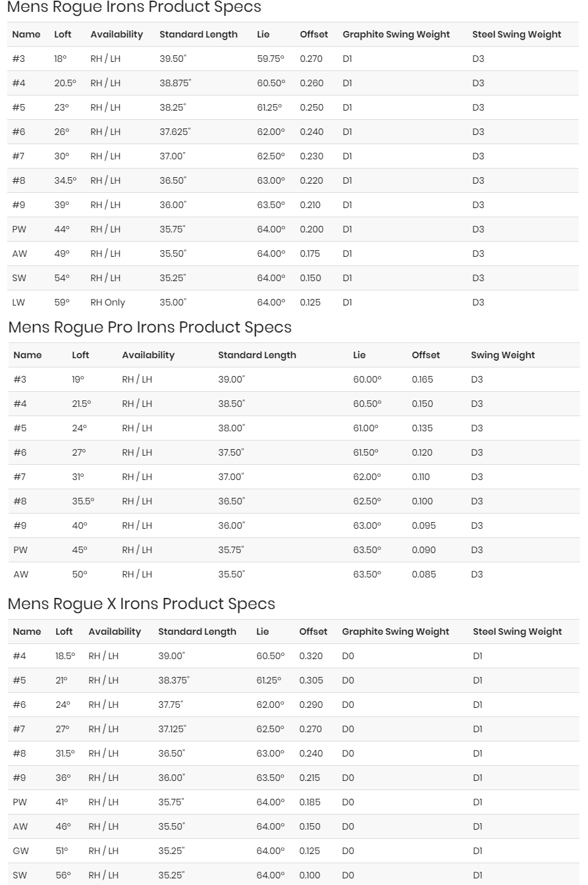Image resolution: width=588 pixels, height=885 pixels.
Task: Select the Swing Weight header in Rogue Pro table
Action: 502,355
